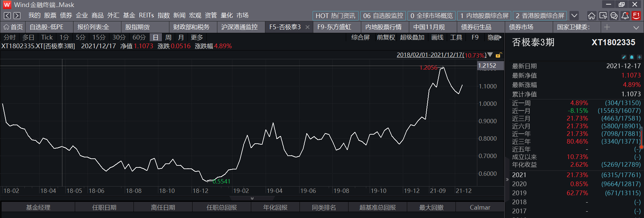Click the HOT 热门资讯 button
Viewport: 644px width, 218px height.
[335, 16]
